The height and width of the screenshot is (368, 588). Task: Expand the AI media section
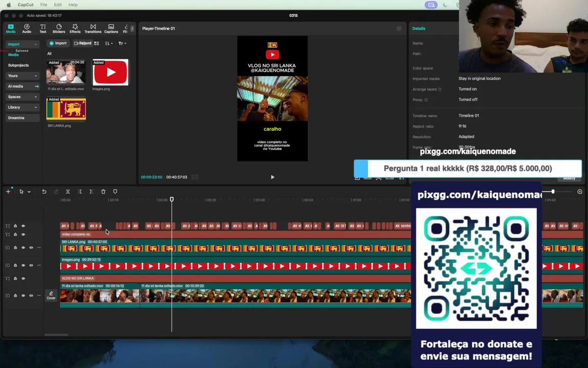click(22, 86)
